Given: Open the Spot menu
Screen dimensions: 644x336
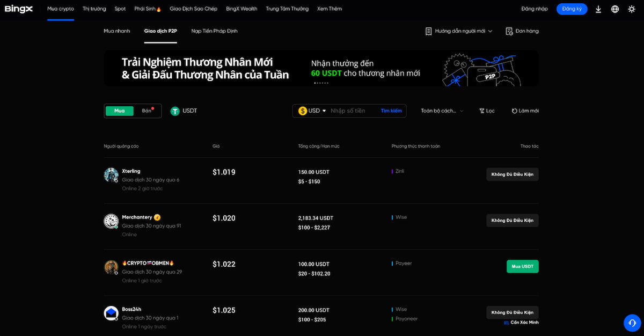Looking at the screenshot, I should pos(120,9).
